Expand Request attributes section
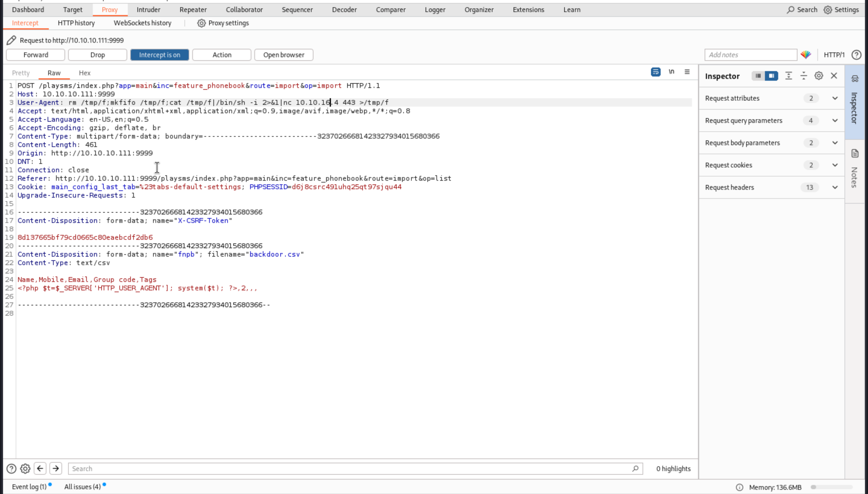The image size is (868, 494). coord(835,98)
